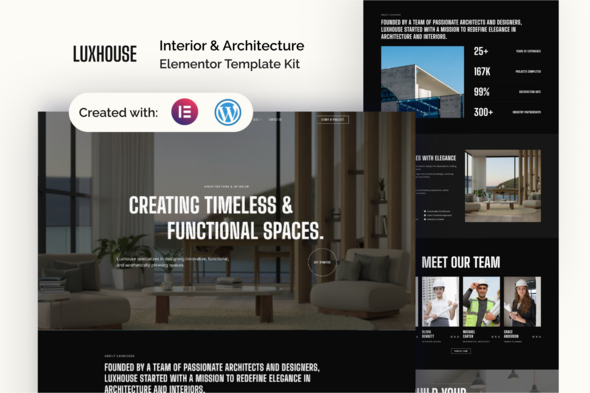Click 'FUNCTIONAL SPACES.' hero heading line
Screen dimensions: 590x393
click(x=245, y=230)
